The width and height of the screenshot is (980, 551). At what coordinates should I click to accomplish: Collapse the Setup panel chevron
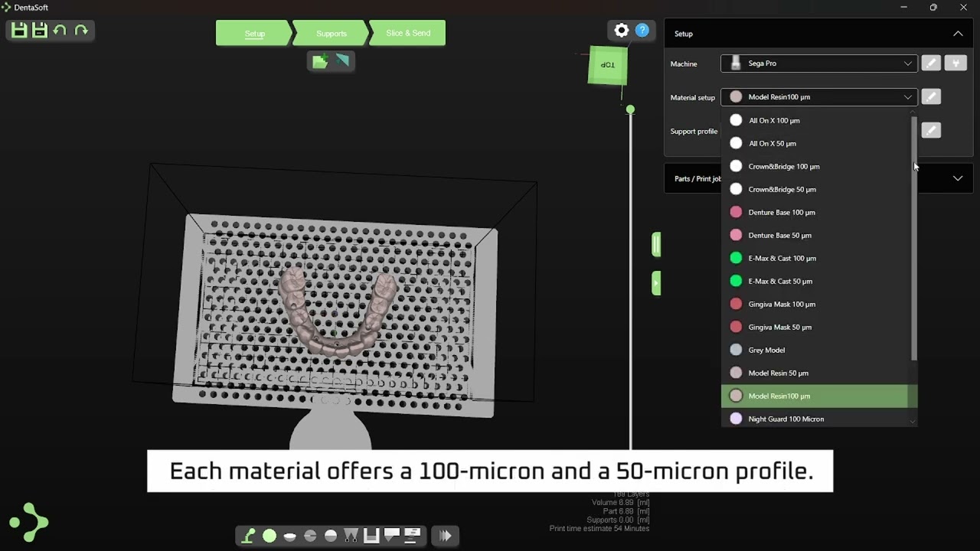[x=958, y=34]
